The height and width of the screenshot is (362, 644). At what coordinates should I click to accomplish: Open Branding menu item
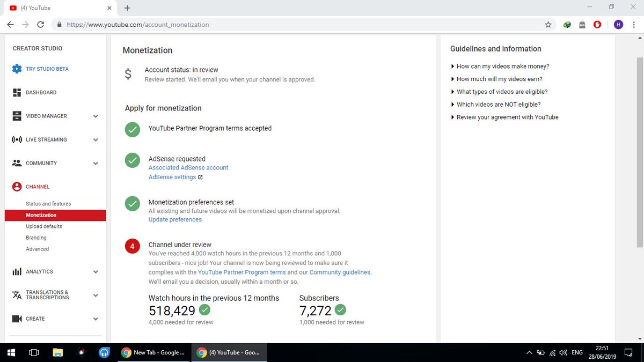click(x=36, y=238)
